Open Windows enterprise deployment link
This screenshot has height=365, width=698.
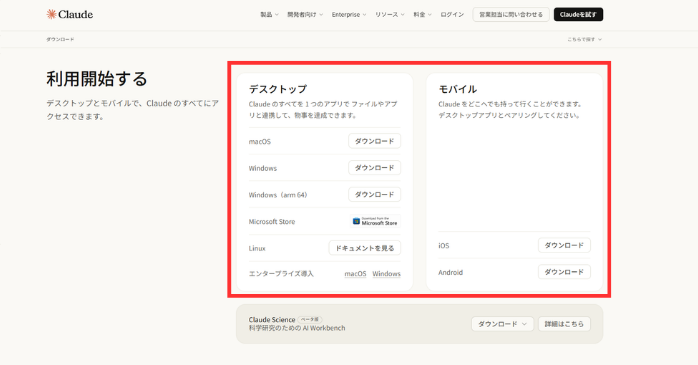(386, 274)
